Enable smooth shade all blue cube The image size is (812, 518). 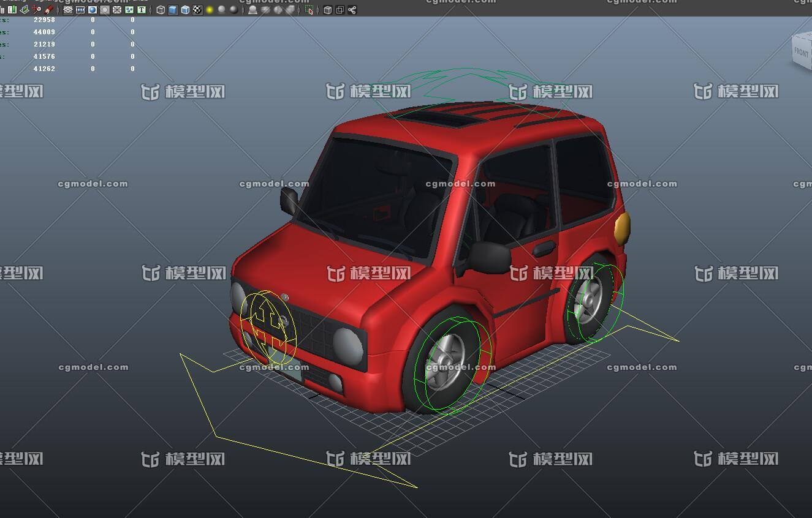[x=173, y=10]
